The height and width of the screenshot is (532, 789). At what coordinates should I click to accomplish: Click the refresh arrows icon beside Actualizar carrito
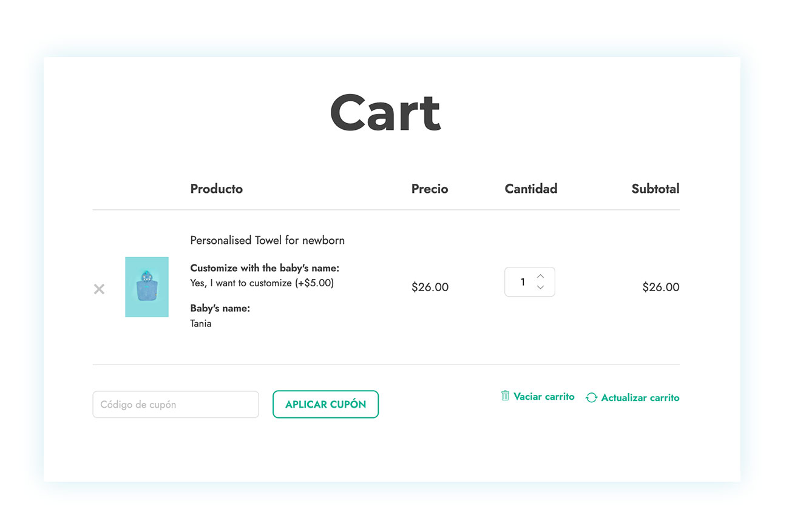click(x=591, y=398)
